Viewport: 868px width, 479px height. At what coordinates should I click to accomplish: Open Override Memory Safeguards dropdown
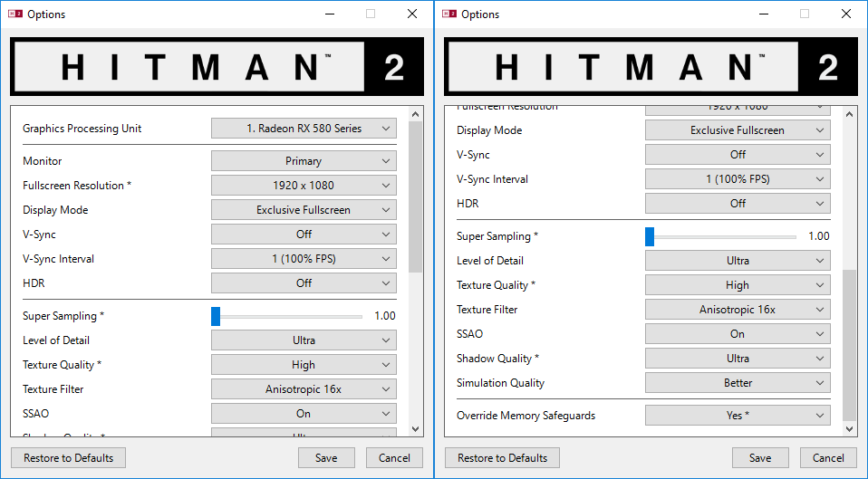tap(738, 415)
